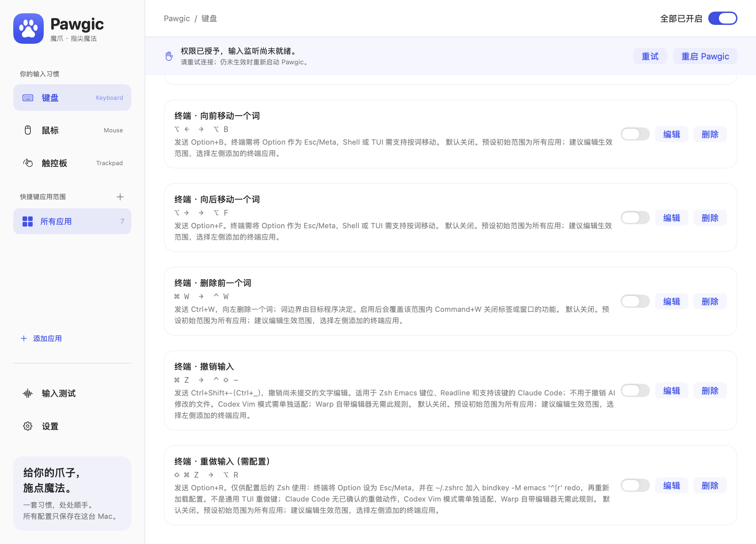756x544 pixels.
Task: Click the 键盘 breadcrumb text
Action: 209,18
